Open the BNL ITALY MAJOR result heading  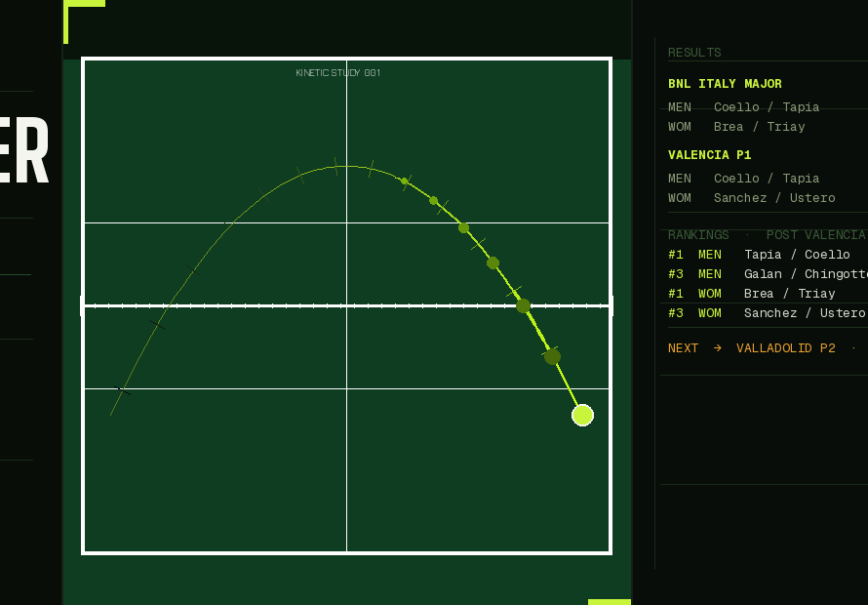click(725, 84)
